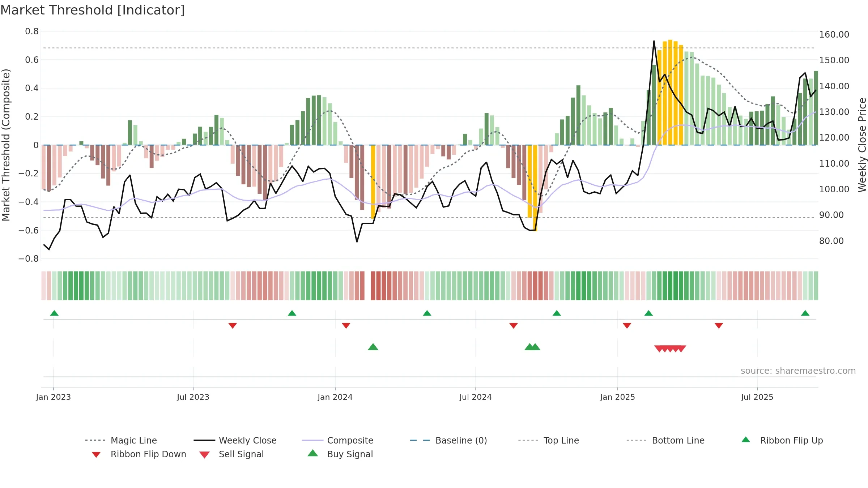The height and width of the screenshot is (488, 868).
Task: Click the Jul 2025 x-axis label
Action: pos(757,397)
